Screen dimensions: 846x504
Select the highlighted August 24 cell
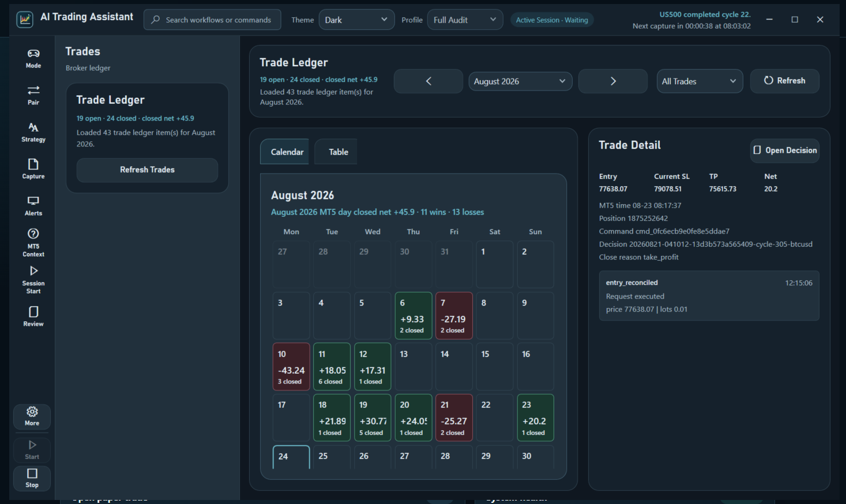291,457
